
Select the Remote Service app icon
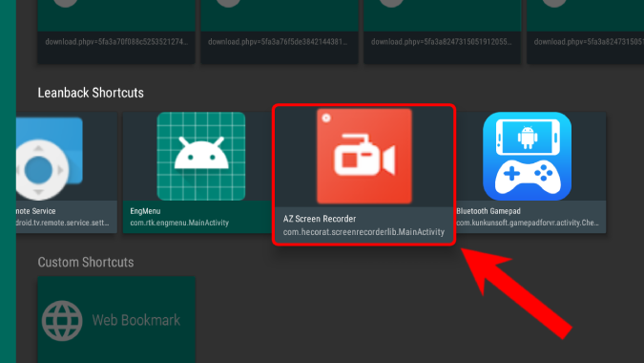(50, 159)
